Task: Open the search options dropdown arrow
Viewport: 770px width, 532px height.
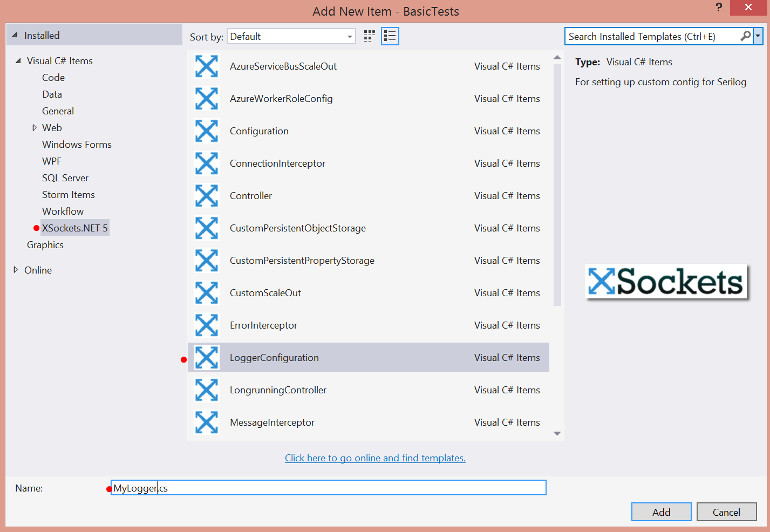Action: pyautogui.click(x=758, y=36)
